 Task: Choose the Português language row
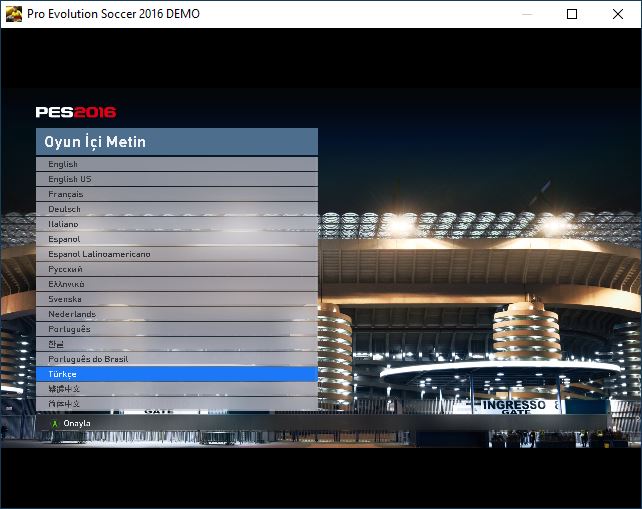(x=177, y=329)
